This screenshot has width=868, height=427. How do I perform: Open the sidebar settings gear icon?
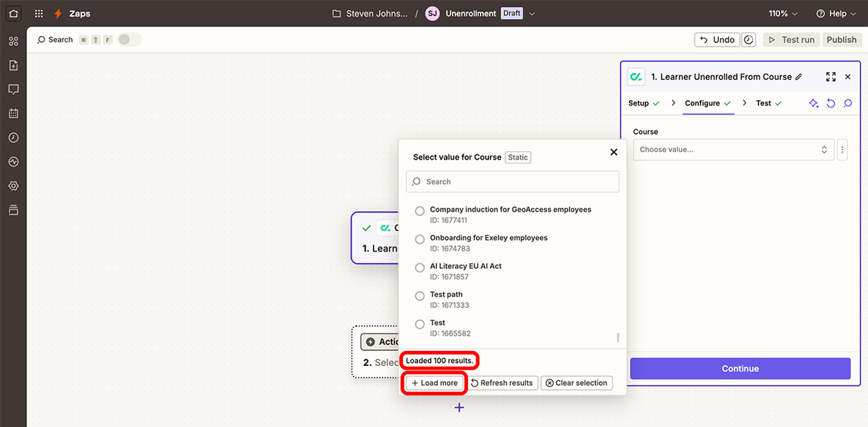[x=14, y=186]
